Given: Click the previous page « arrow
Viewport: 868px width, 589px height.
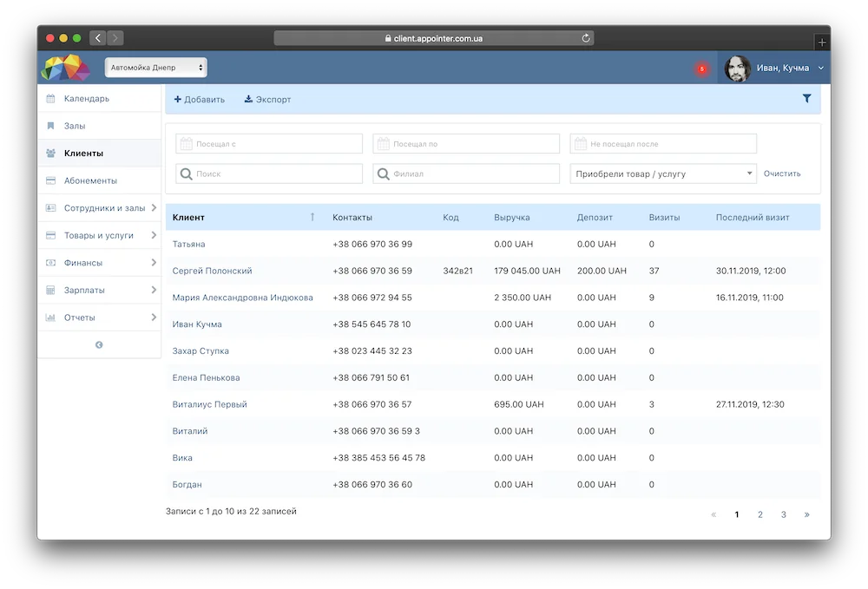Looking at the screenshot, I should (x=713, y=515).
